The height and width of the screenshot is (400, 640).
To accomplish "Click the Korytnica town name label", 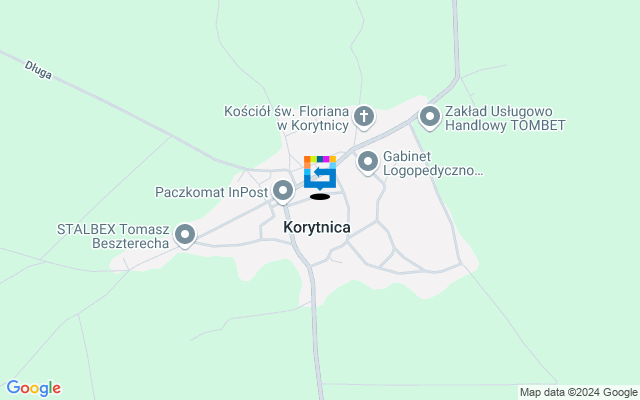I will (317, 227).
